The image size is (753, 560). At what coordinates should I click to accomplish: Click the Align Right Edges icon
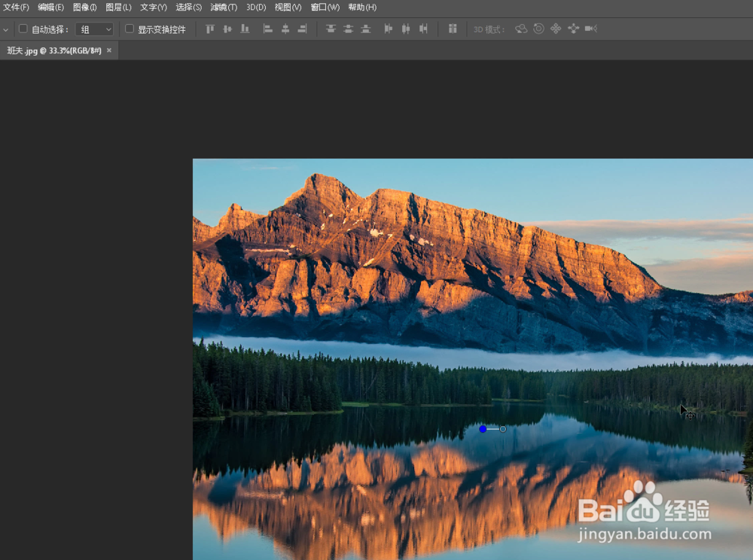(303, 29)
